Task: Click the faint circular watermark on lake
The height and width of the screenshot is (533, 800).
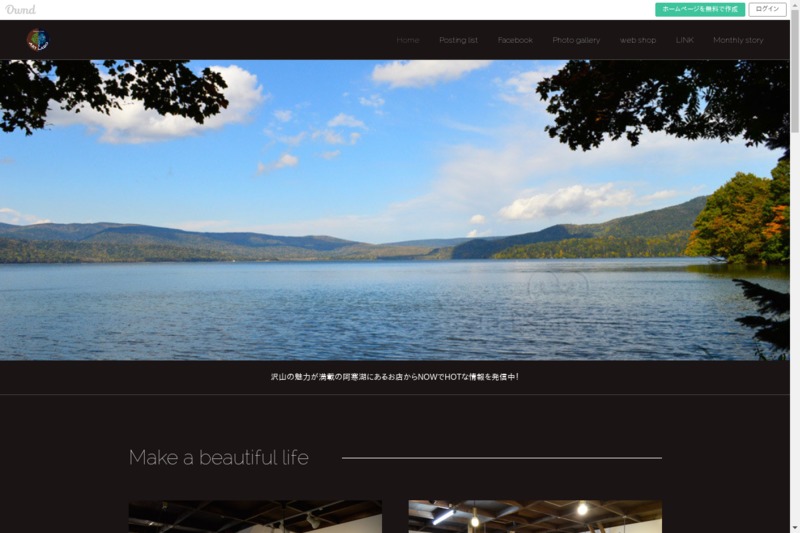Action: pos(558,287)
